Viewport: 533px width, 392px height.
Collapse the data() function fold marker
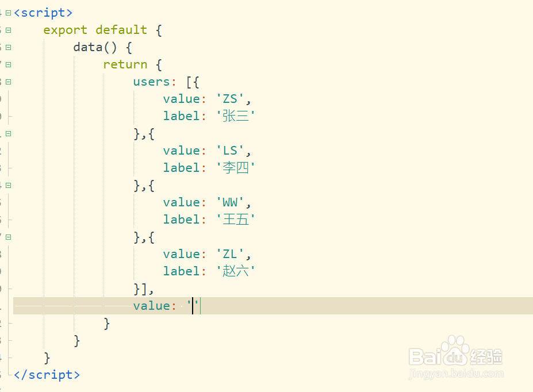pos(9,48)
